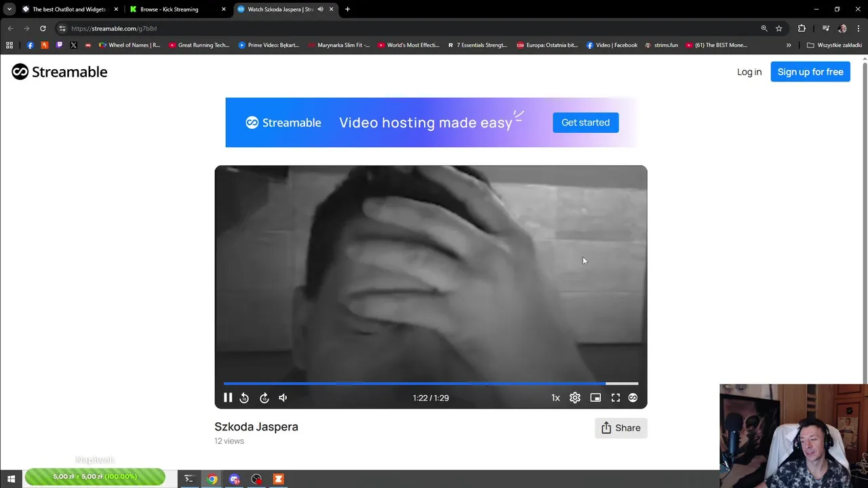Open the apps grid in bookmarks bar
The image size is (868, 488).
[x=9, y=45]
